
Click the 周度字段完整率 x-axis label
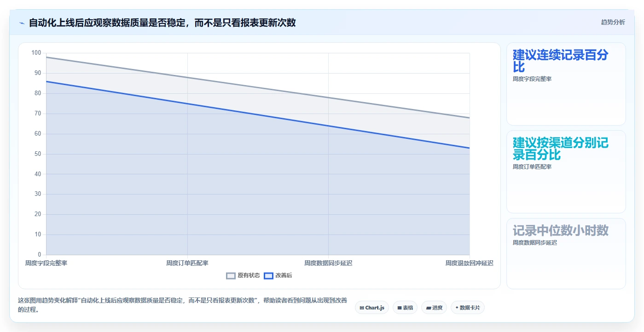click(x=46, y=263)
